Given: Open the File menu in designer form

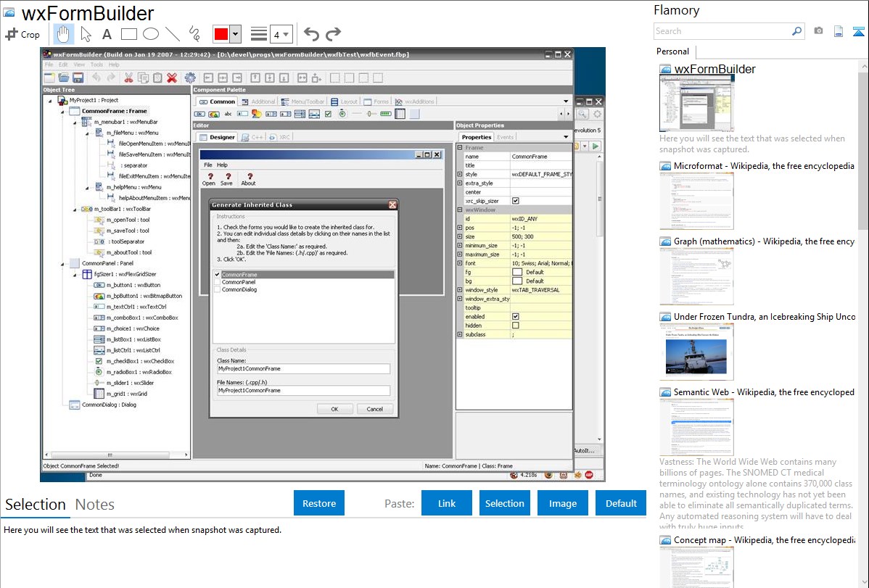Looking at the screenshot, I should click(x=208, y=165).
